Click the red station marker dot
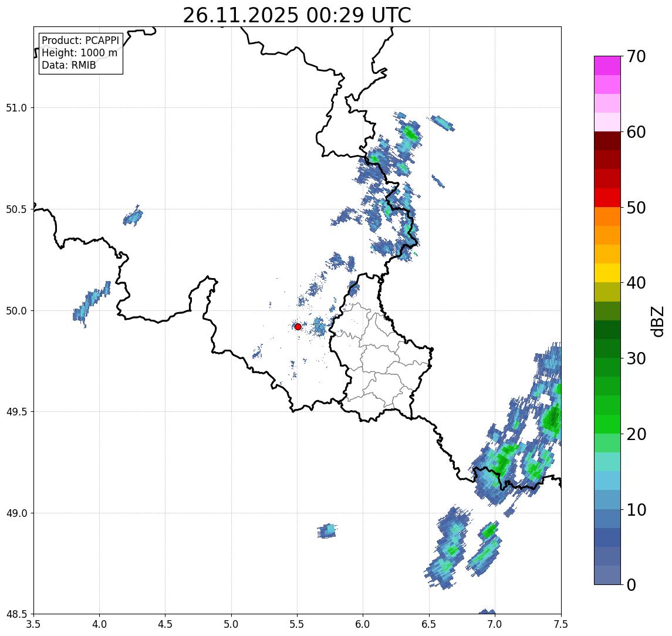The width and height of the screenshot is (672, 636). pyautogui.click(x=298, y=327)
